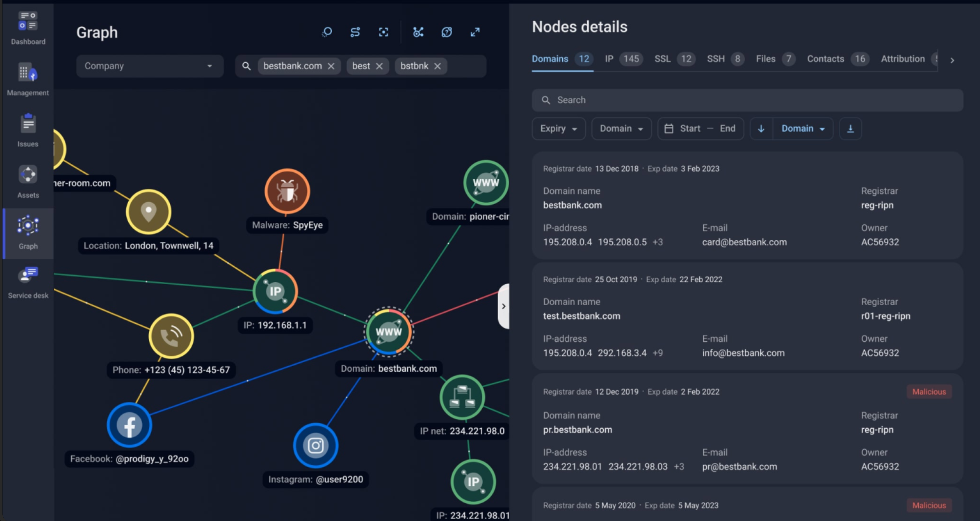Select the Instagram node @user9200
The height and width of the screenshot is (521, 980).
(x=316, y=445)
